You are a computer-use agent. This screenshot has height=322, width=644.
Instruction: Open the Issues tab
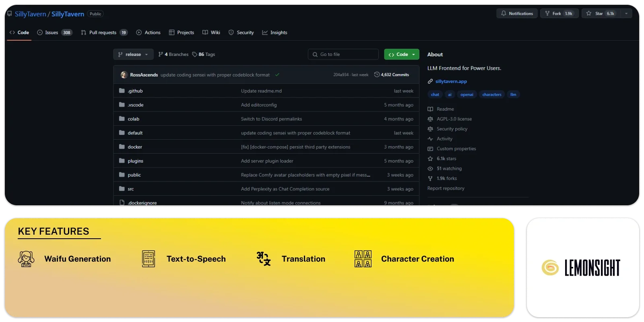pyautogui.click(x=55, y=33)
